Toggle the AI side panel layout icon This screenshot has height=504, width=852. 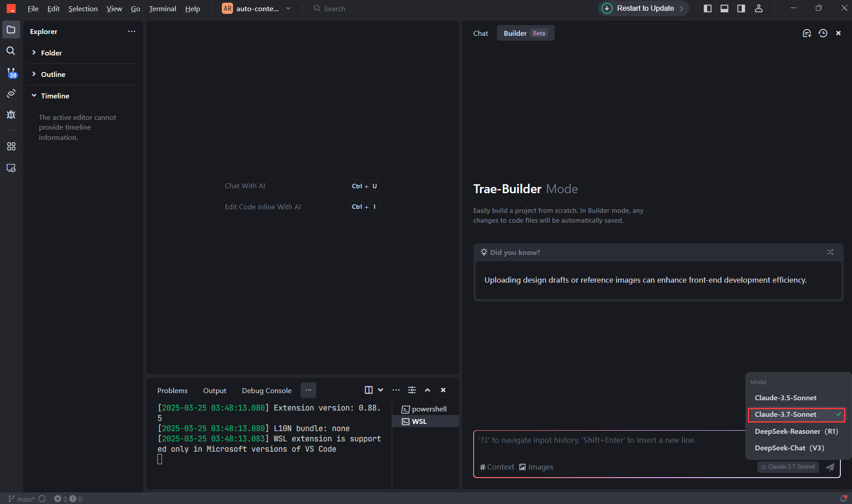[741, 8]
